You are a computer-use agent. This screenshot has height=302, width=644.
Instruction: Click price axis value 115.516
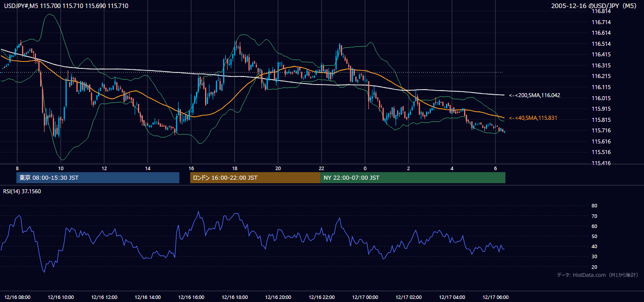(x=601, y=152)
